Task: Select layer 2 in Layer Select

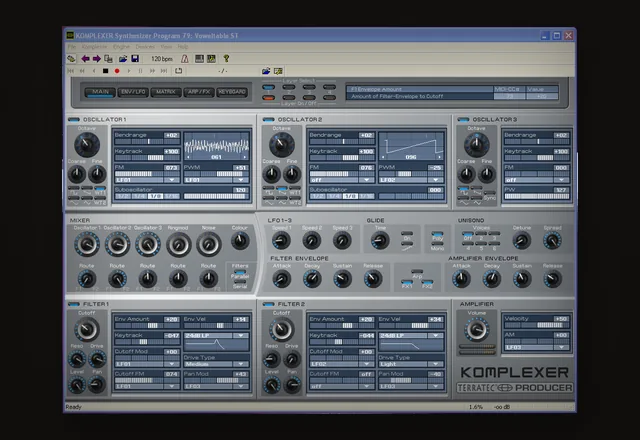Action: 289,87
